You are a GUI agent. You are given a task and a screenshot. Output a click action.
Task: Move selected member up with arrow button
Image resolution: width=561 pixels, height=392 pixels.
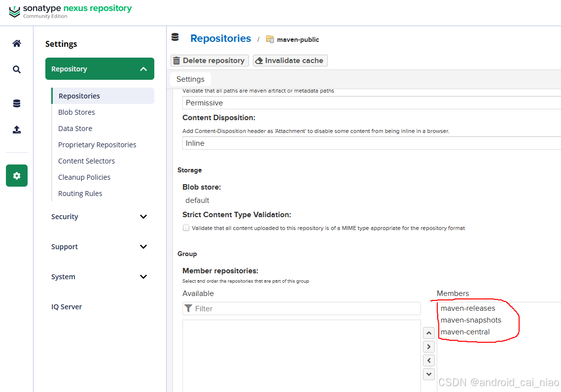(x=428, y=333)
